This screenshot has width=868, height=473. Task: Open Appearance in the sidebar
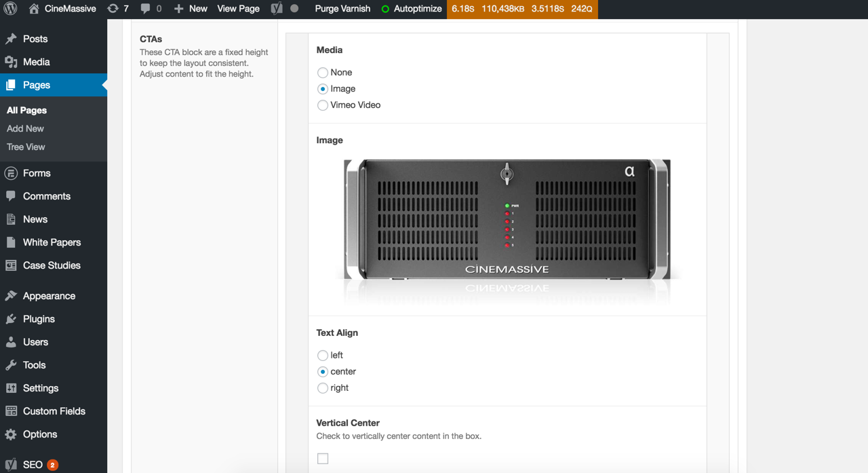tap(49, 297)
